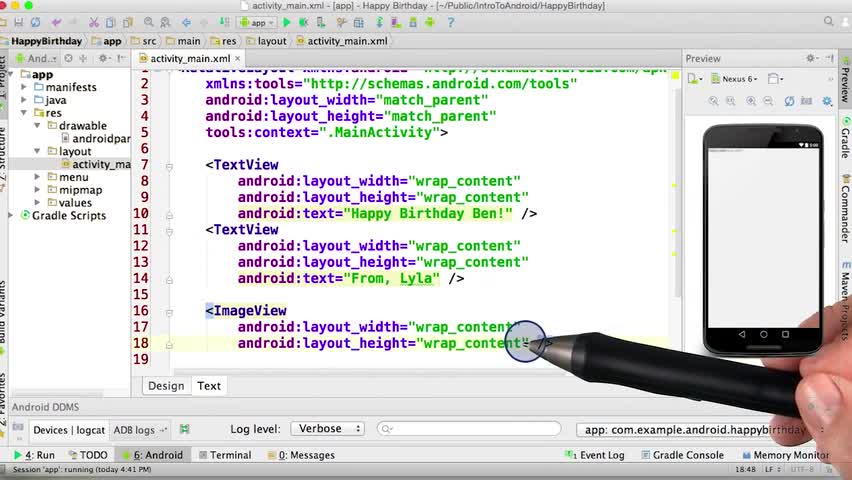Open the Terminal tool window
Image resolution: width=852 pixels, height=480 pixels.
pos(225,455)
